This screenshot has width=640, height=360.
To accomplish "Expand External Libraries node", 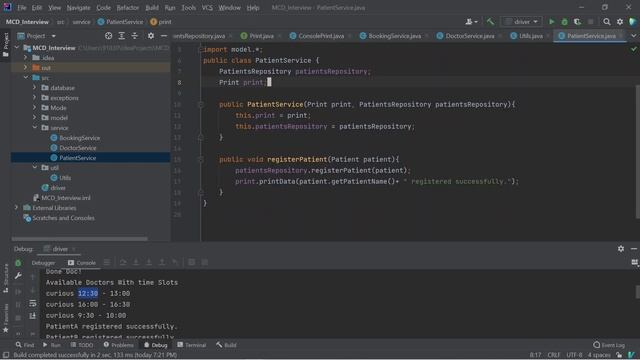I will pos(17,208).
